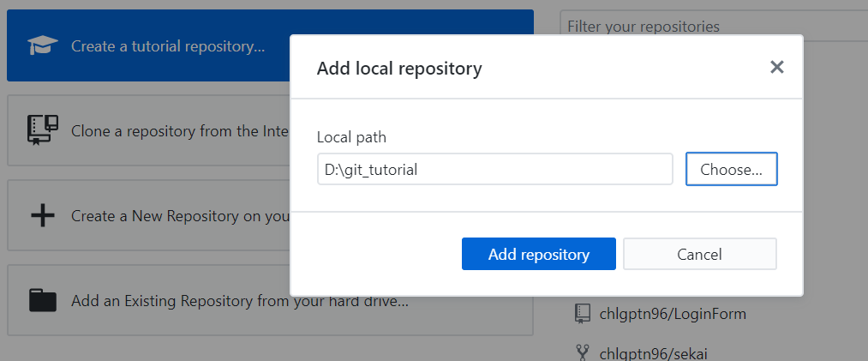This screenshot has width=868, height=361.
Task: Select the chlgptn96/sekai repository
Action: point(653,353)
